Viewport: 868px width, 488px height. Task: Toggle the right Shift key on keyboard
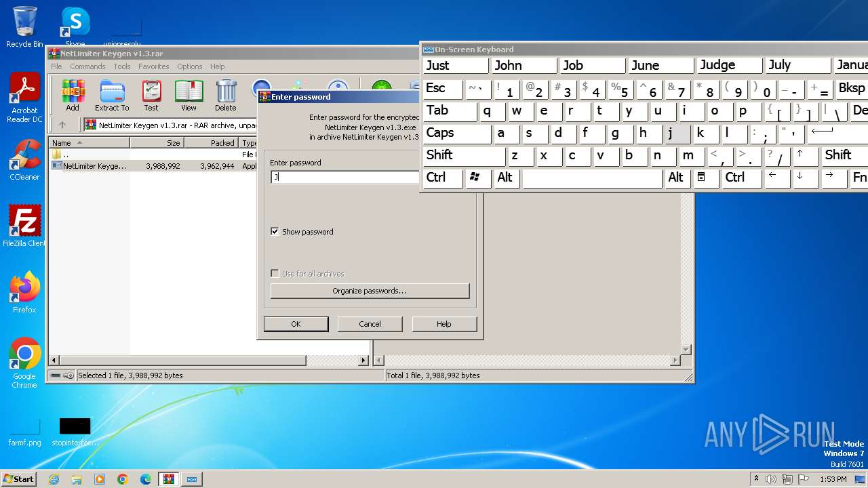pyautogui.click(x=845, y=156)
